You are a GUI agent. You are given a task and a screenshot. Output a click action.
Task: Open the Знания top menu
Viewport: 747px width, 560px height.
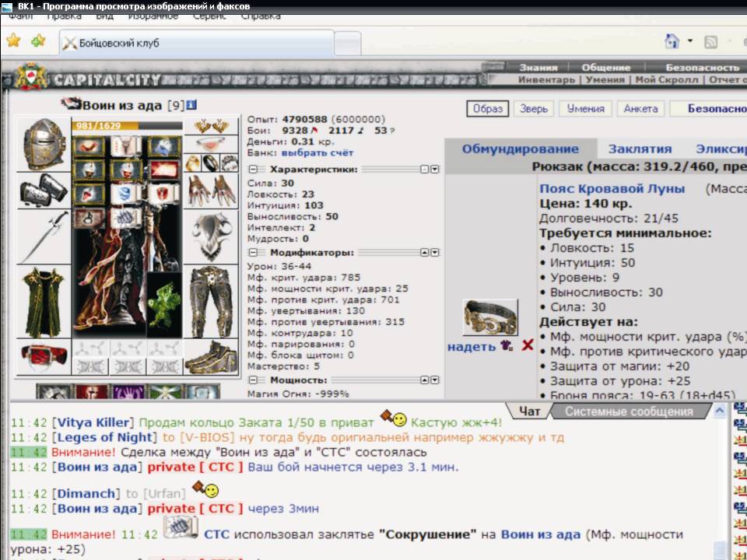[538, 68]
